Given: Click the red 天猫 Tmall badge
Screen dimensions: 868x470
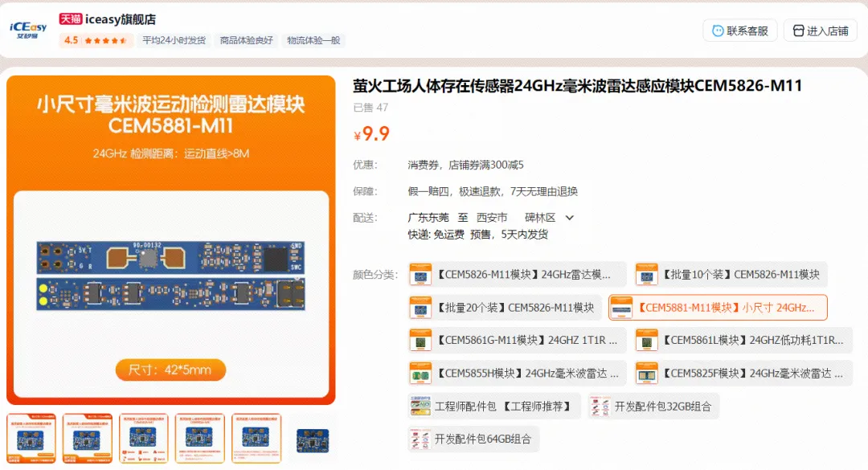Looking at the screenshot, I should [x=70, y=19].
